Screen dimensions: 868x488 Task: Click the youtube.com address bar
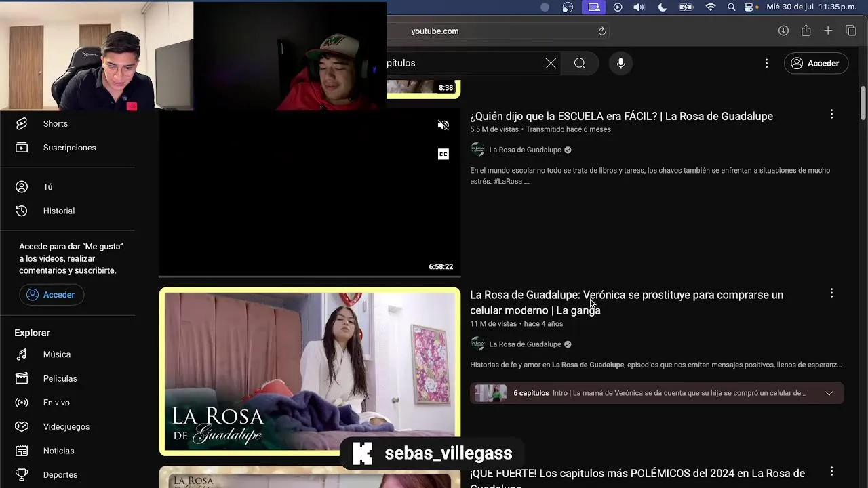(x=498, y=31)
